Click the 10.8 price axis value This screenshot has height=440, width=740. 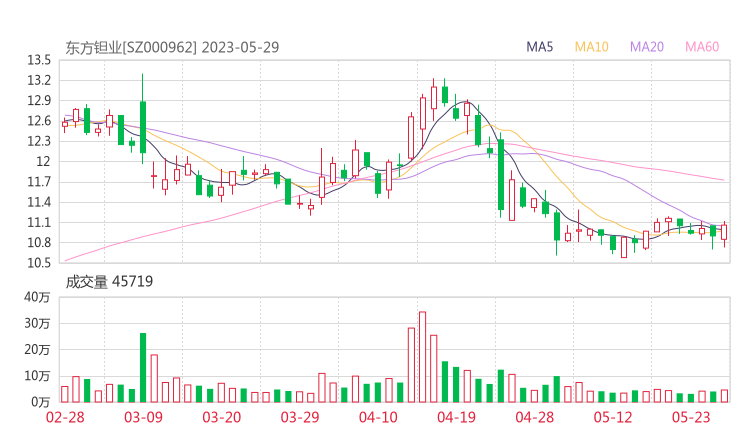point(39,243)
